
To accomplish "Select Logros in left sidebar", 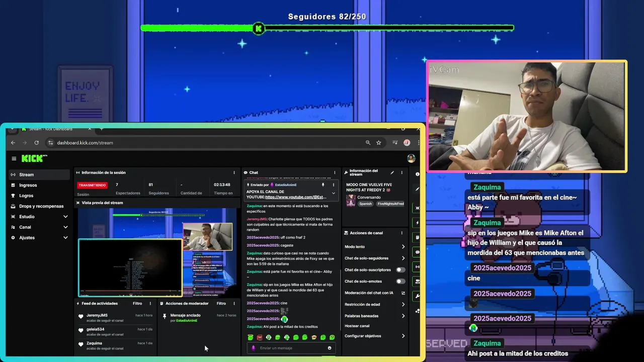I will point(39,196).
